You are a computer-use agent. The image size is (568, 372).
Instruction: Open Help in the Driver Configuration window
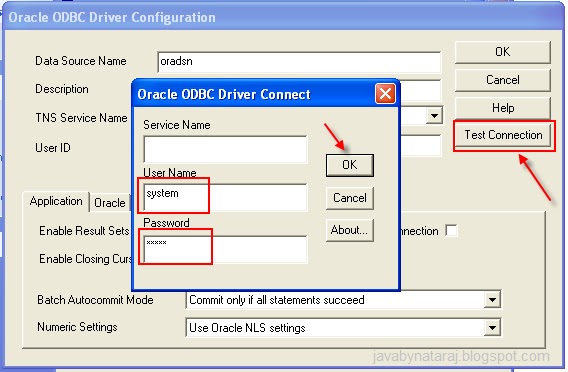pyautogui.click(x=502, y=108)
